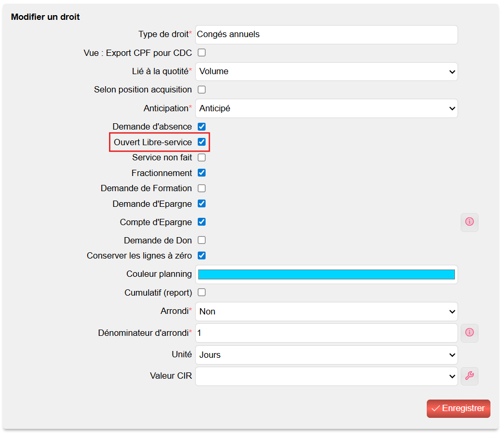The width and height of the screenshot is (504, 433).
Task: Expand the Anticipation dropdown
Action: coord(326,109)
